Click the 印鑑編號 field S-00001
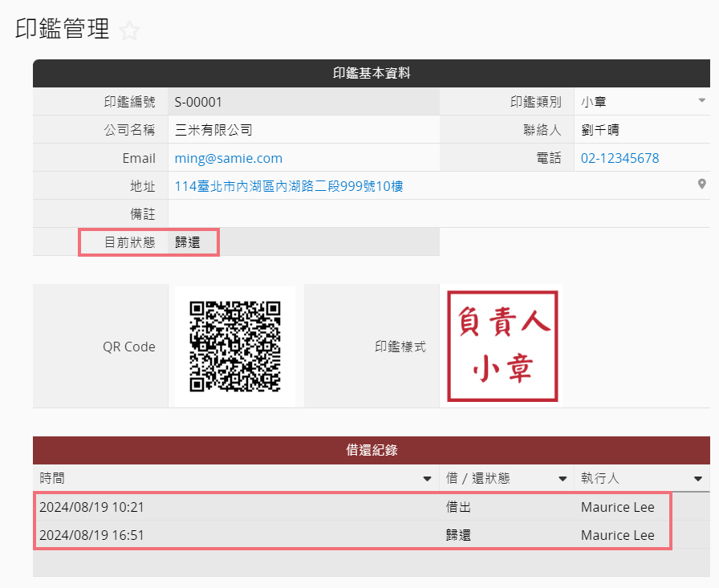719x588 pixels. (303, 102)
